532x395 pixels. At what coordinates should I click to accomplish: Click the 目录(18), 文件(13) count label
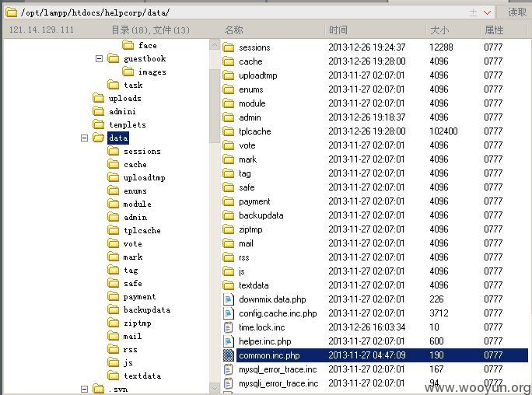point(150,30)
